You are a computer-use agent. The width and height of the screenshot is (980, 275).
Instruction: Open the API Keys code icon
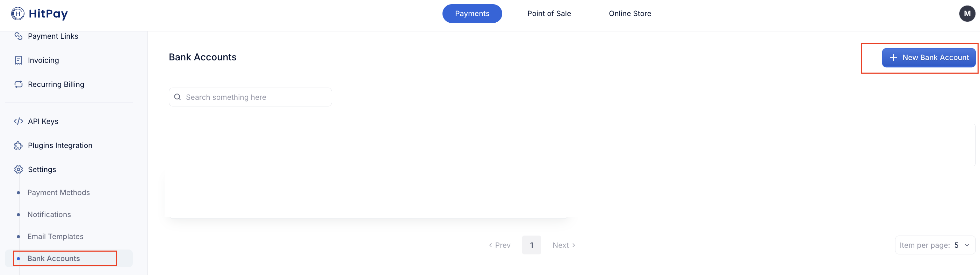coord(18,121)
